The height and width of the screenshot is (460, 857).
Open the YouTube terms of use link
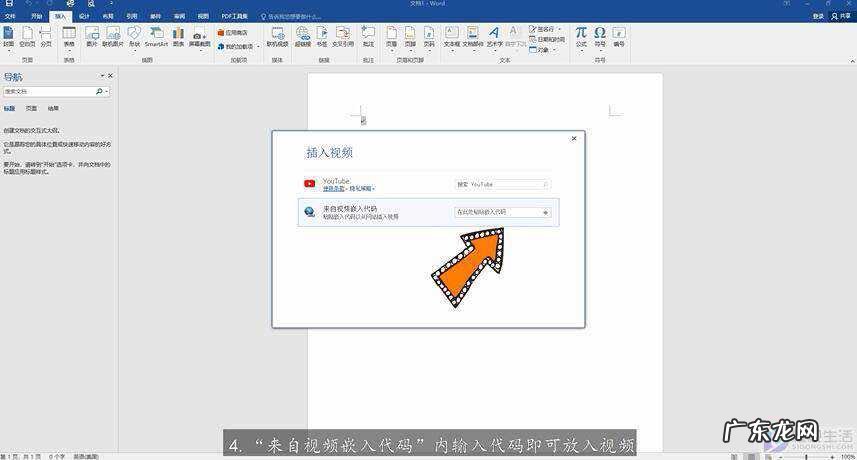pyautogui.click(x=333, y=188)
